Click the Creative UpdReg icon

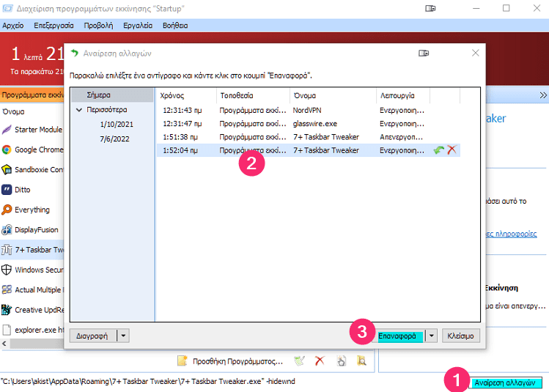(7, 310)
